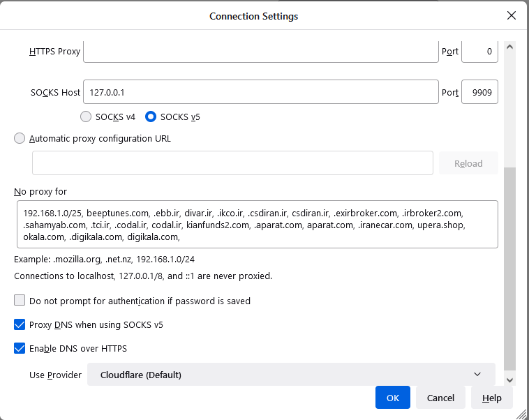Click the scrollbar up arrow

[x=509, y=47]
